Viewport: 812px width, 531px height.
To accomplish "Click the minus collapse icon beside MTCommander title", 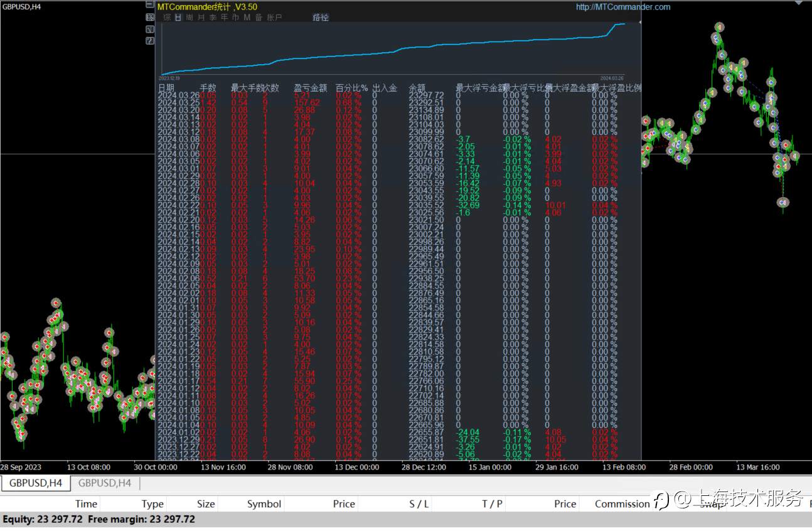I will pyautogui.click(x=150, y=6).
